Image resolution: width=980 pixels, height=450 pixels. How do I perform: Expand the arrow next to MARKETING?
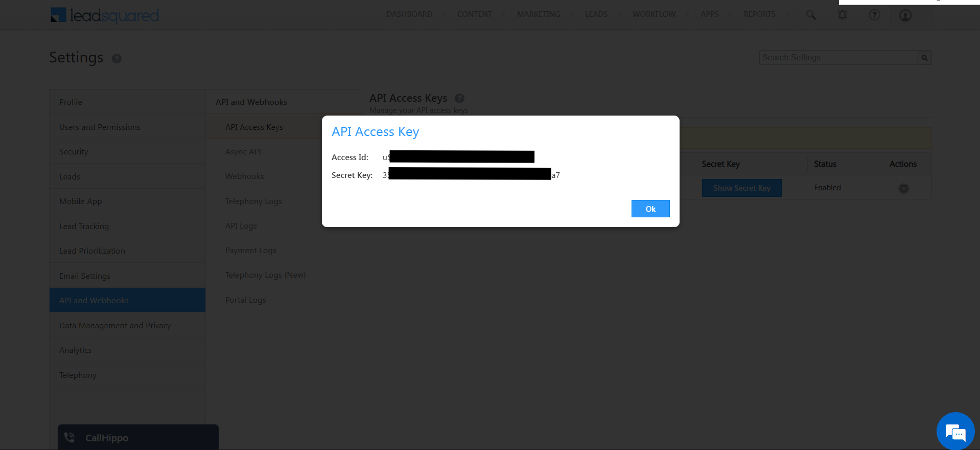[x=571, y=14]
